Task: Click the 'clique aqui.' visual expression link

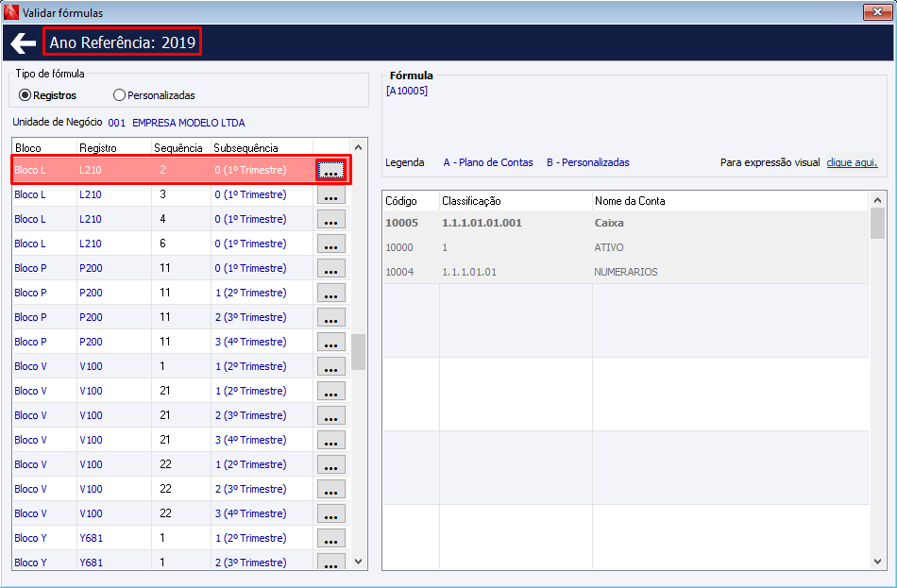Action: click(852, 162)
